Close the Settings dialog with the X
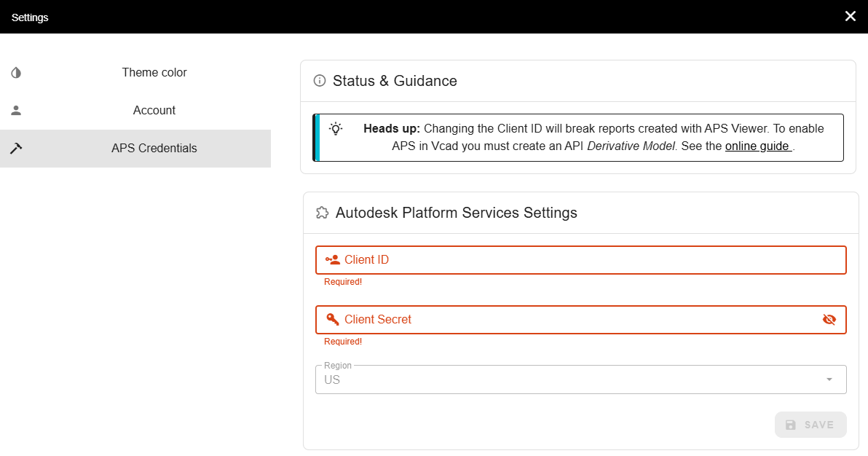 coord(851,17)
